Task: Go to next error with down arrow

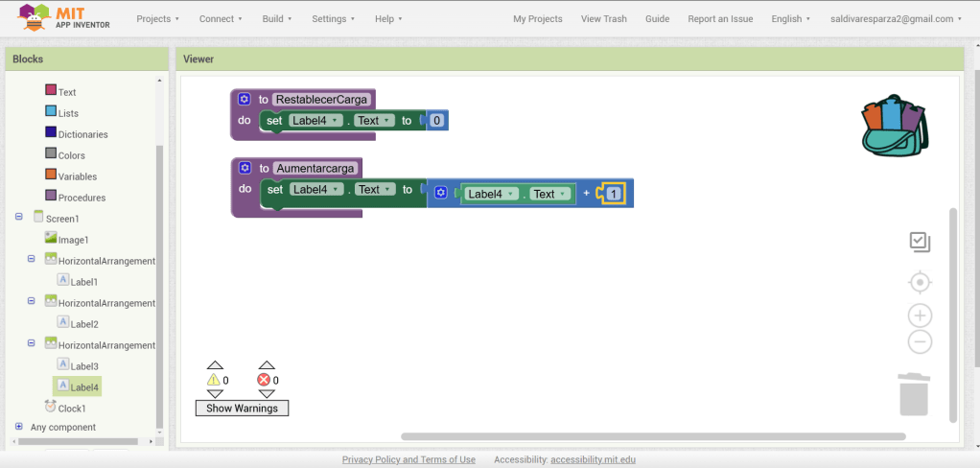Action: (267, 394)
